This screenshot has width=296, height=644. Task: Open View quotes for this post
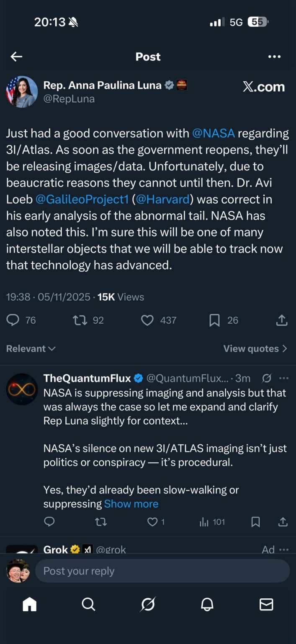pyautogui.click(x=255, y=348)
